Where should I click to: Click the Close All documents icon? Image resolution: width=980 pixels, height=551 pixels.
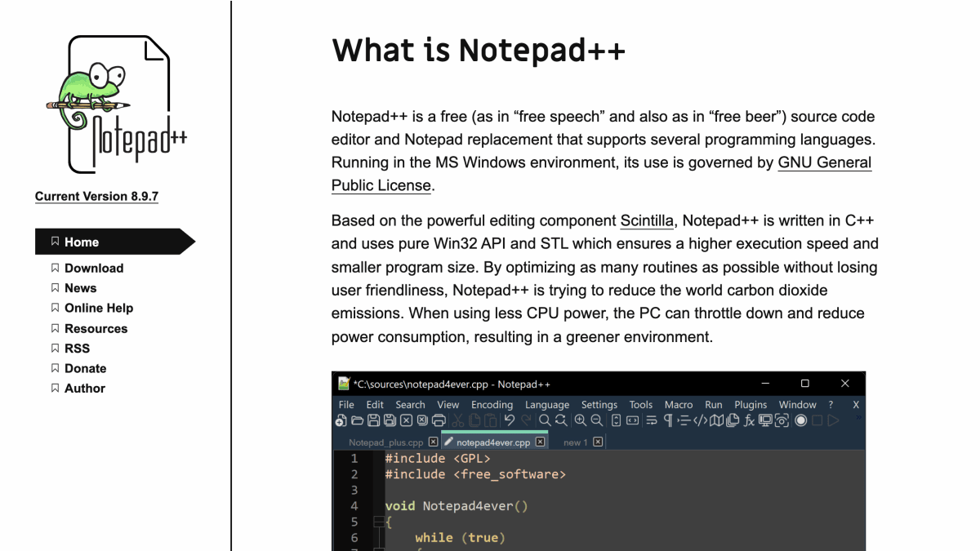[422, 420]
